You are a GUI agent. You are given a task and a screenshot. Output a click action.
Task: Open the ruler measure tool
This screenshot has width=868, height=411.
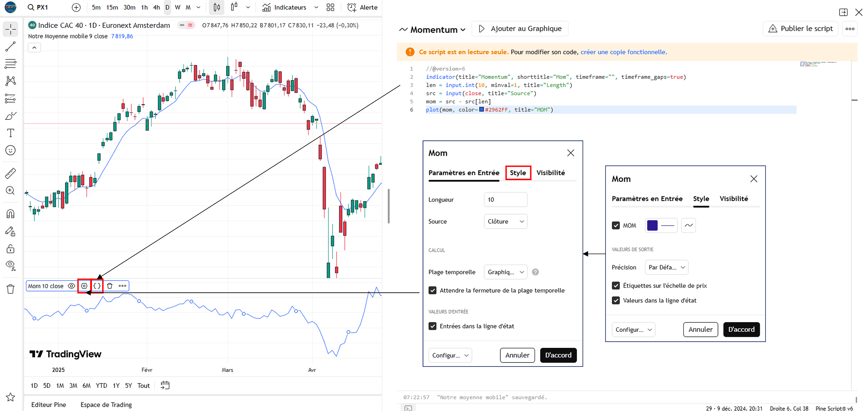click(x=11, y=173)
